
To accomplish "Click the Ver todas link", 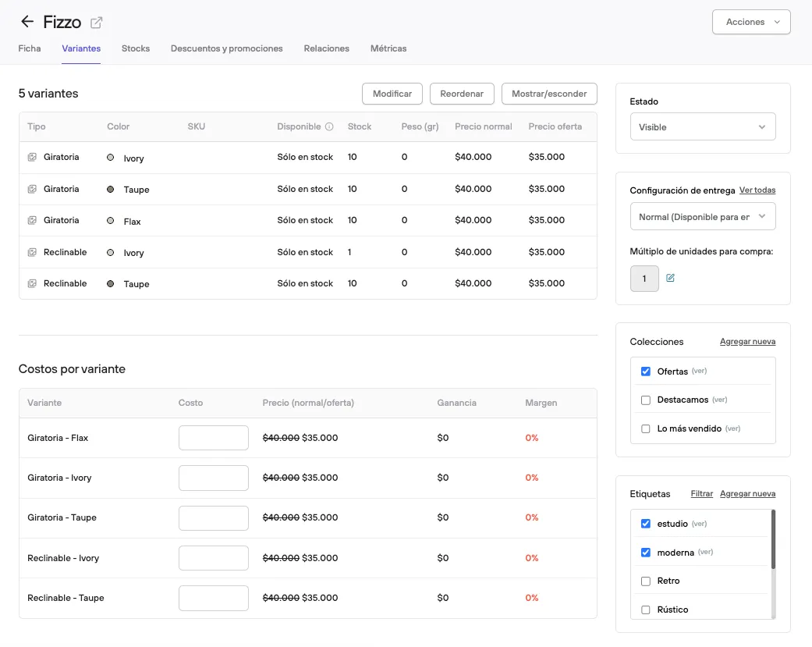I will pyautogui.click(x=757, y=190).
